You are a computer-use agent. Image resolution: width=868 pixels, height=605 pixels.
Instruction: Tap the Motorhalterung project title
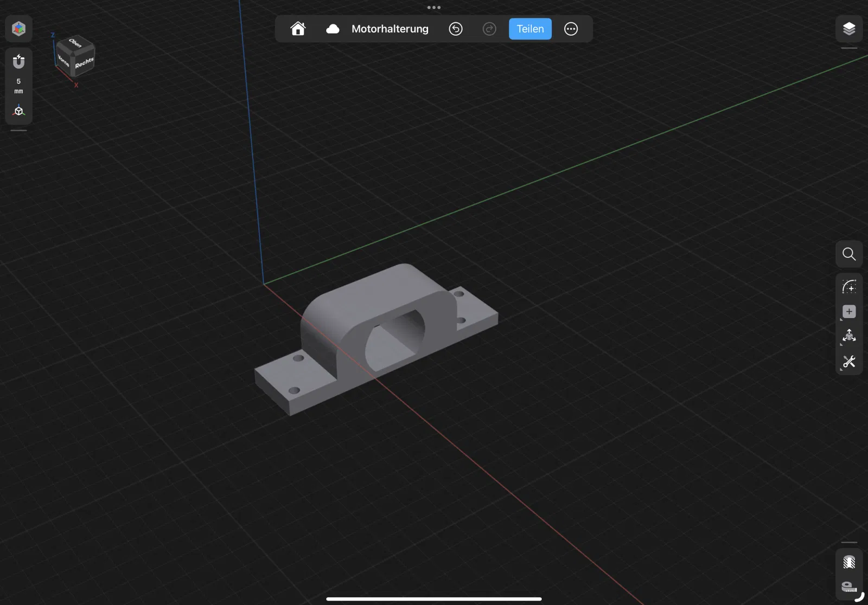pos(390,29)
